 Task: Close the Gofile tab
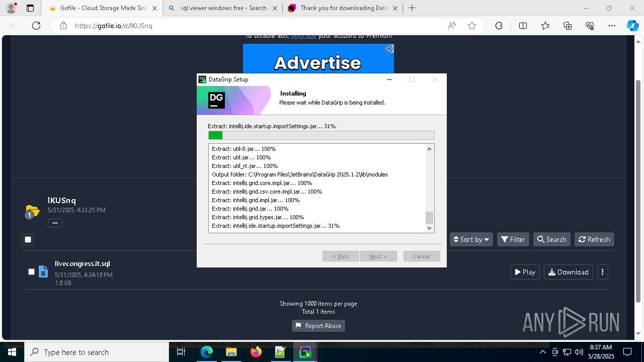pyautogui.click(x=154, y=8)
